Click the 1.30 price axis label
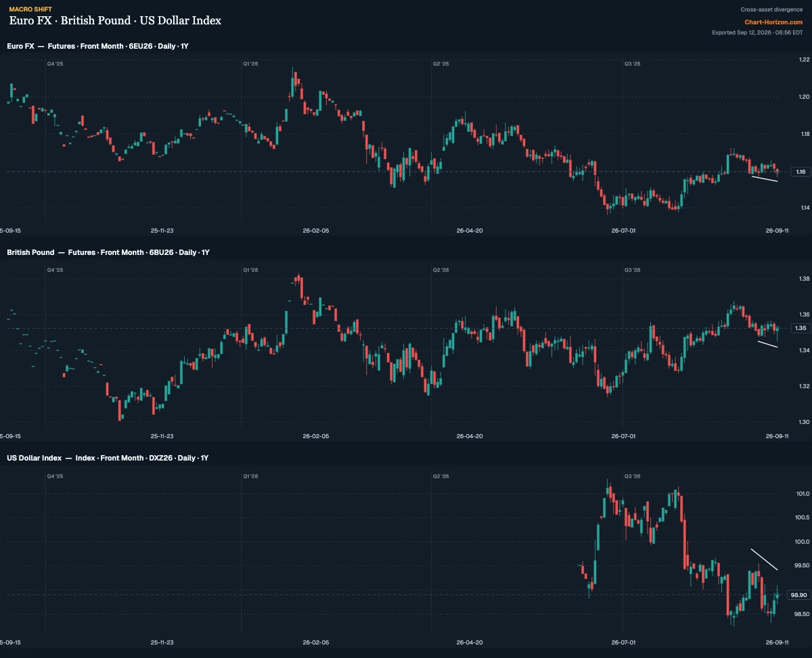The height and width of the screenshot is (658, 812). click(804, 422)
